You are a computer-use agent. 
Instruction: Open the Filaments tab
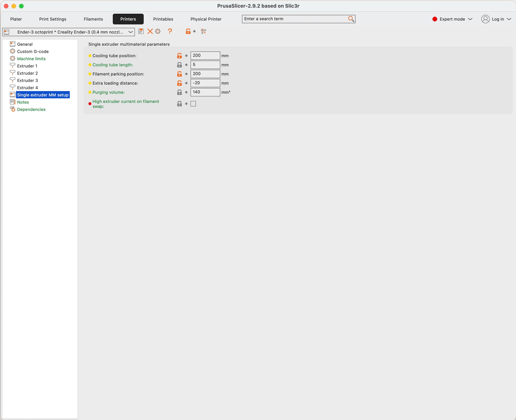click(93, 19)
